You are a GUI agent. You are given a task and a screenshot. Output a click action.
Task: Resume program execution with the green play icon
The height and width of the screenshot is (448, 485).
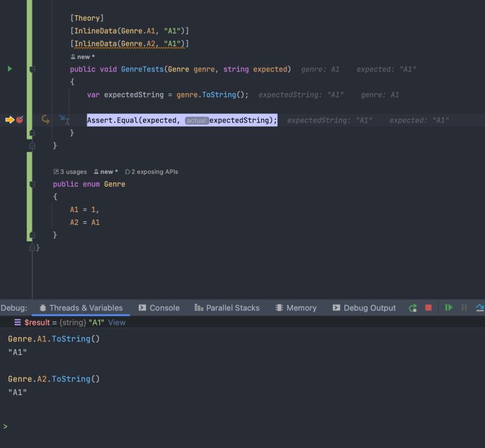[x=449, y=308]
